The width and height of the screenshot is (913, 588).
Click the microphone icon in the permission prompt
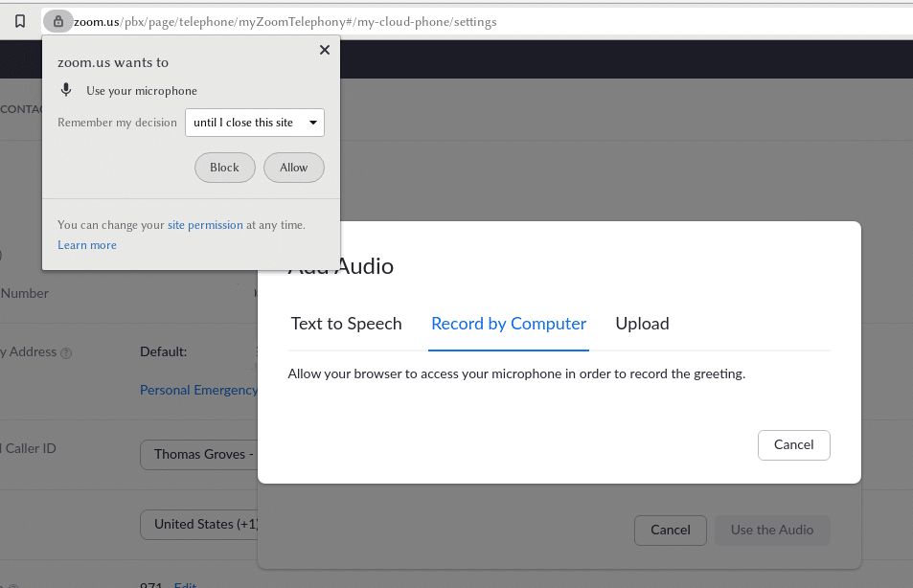click(65, 90)
